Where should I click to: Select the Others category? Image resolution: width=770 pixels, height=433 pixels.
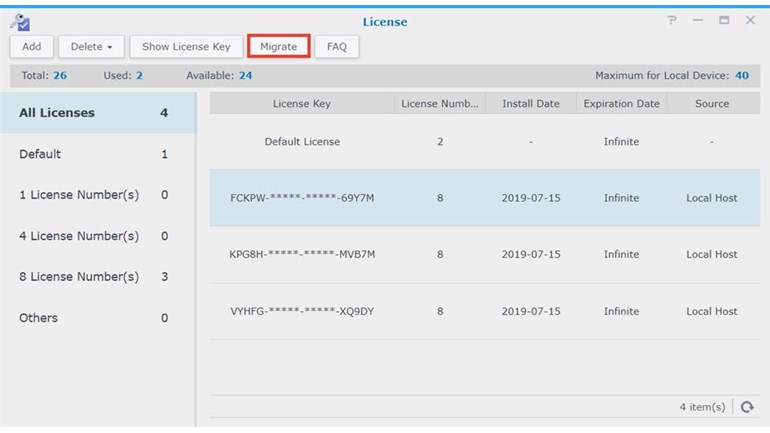pyautogui.click(x=98, y=318)
